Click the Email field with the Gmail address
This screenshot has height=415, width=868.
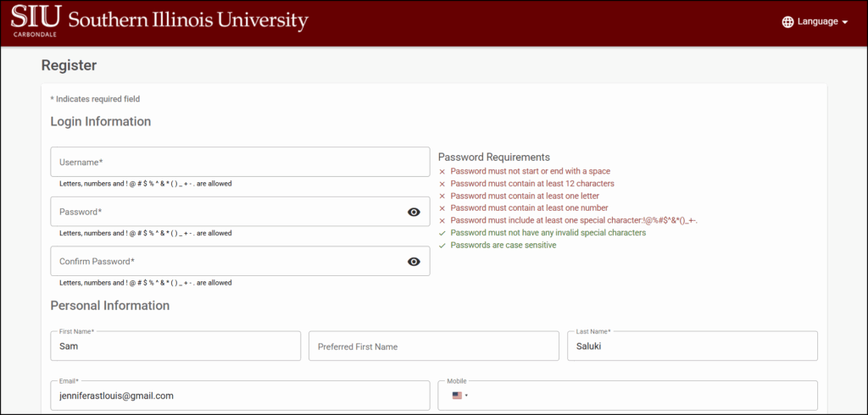click(x=240, y=396)
